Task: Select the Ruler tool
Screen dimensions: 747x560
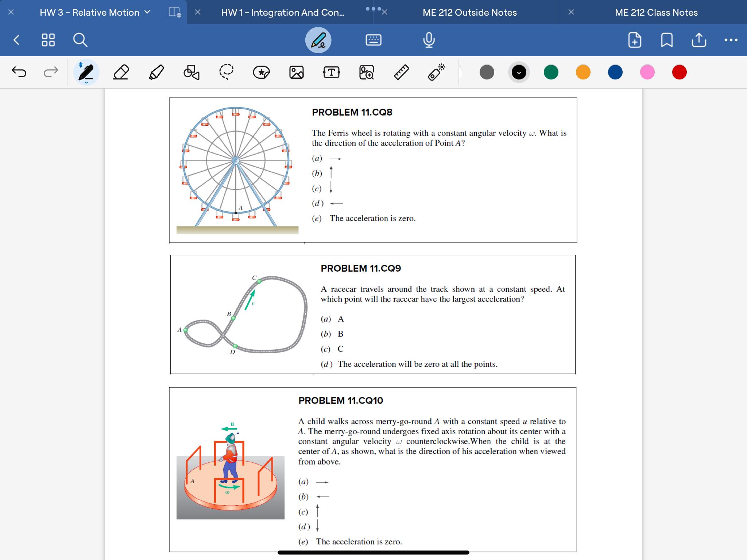Action: [401, 72]
